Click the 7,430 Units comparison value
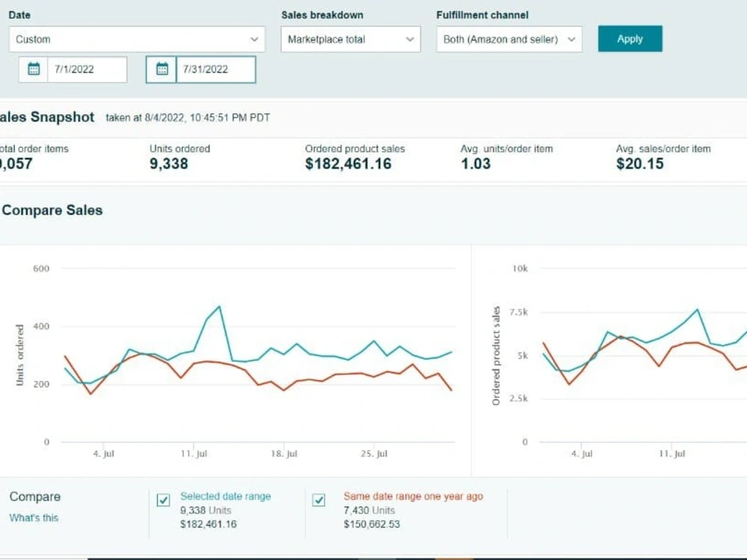This screenshot has width=747, height=560. (369, 511)
